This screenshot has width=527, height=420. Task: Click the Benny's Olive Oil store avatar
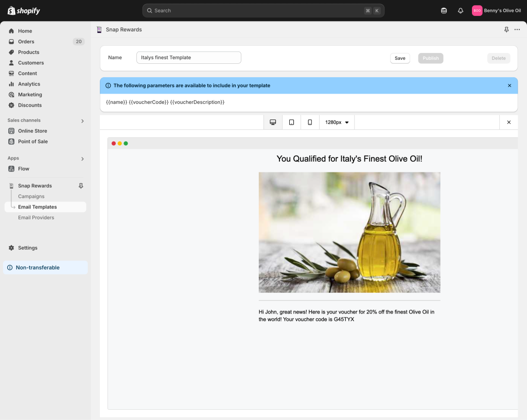(x=477, y=11)
